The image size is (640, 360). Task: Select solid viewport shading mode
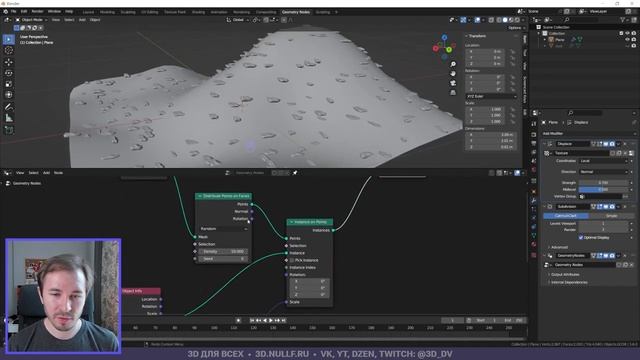(x=505, y=20)
